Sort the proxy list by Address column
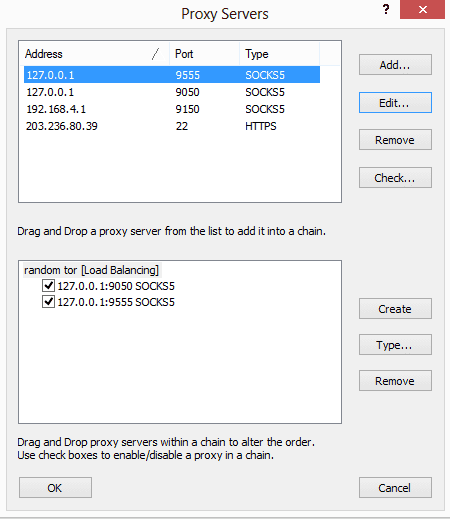Image resolution: width=450 pixels, height=519 pixels. (94, 54)
